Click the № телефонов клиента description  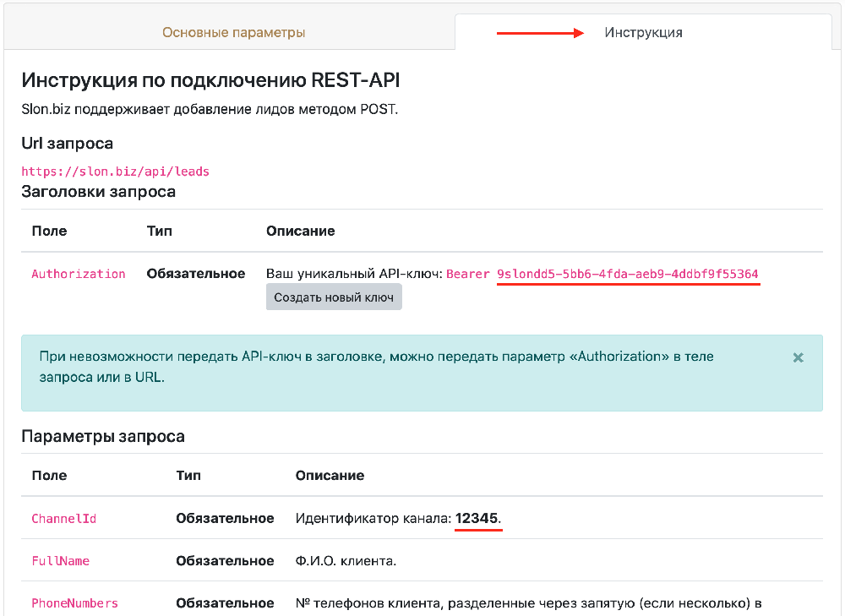(528, 602)
